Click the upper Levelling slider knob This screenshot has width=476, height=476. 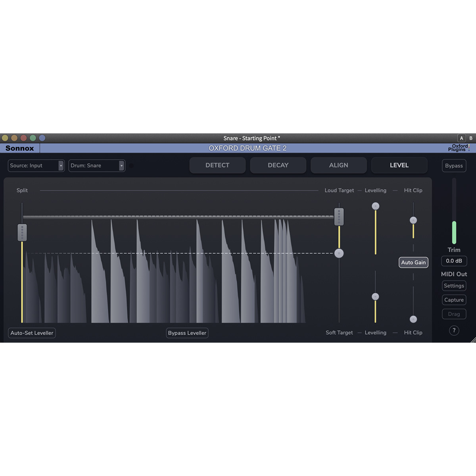[x=375, y=206]
